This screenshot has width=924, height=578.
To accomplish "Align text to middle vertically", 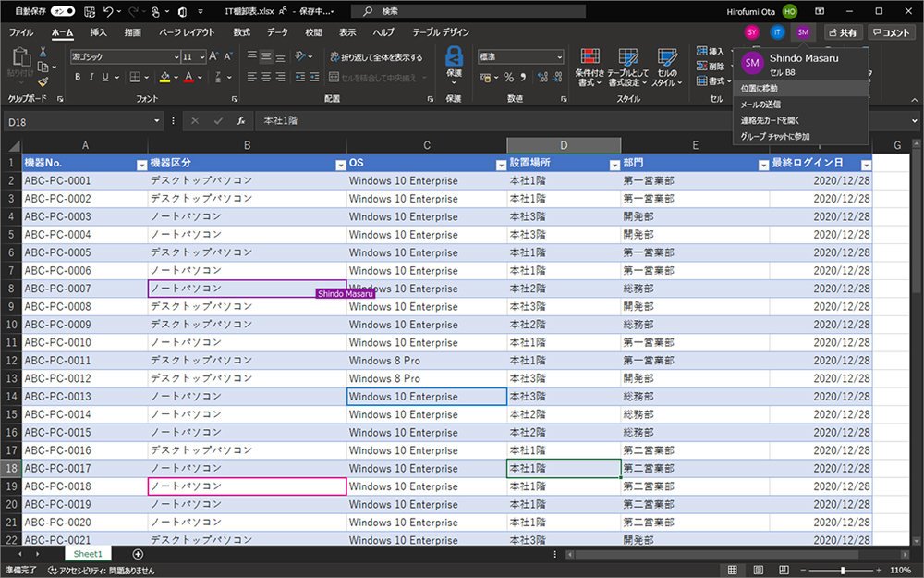I will point(266,56).
